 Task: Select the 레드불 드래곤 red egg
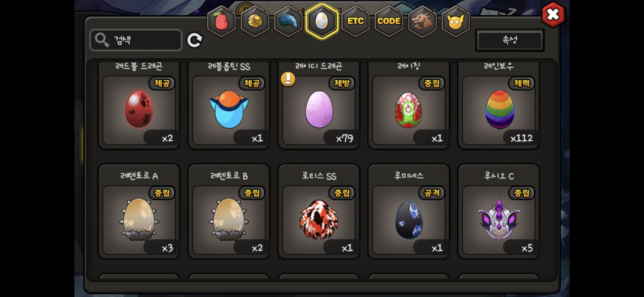139,106
